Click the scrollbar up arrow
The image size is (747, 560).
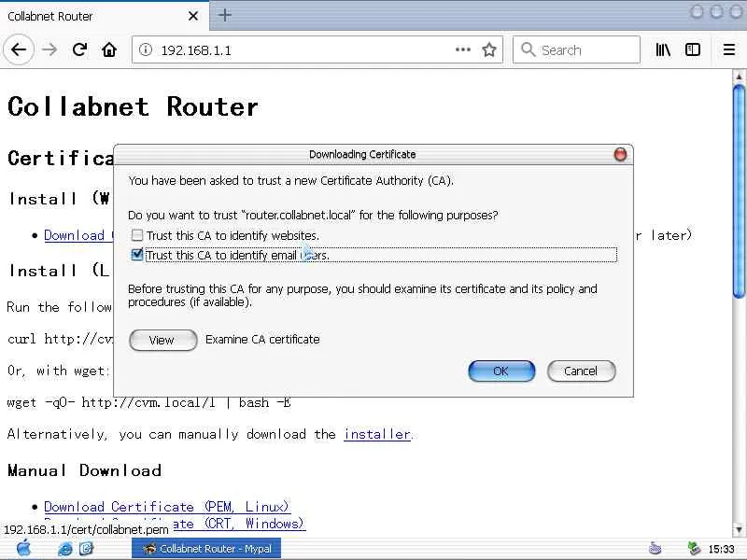tap(739, 77)
